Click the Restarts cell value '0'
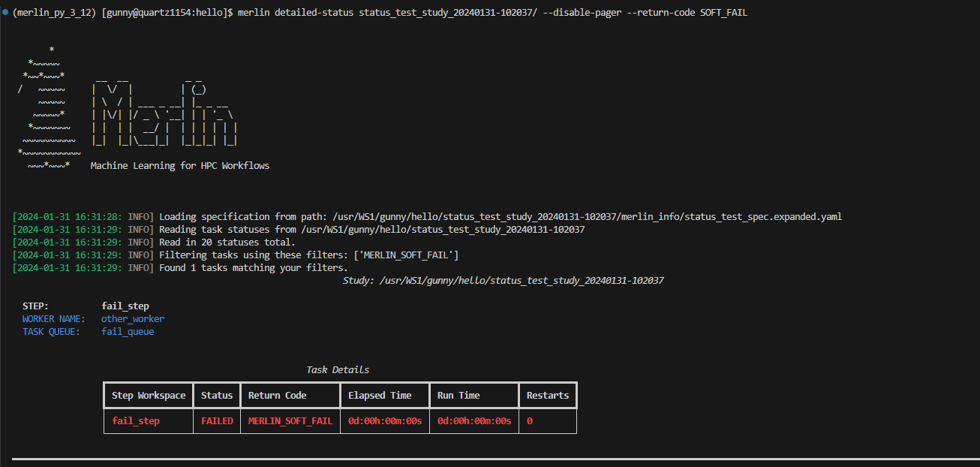 click(x=530, y=421)
